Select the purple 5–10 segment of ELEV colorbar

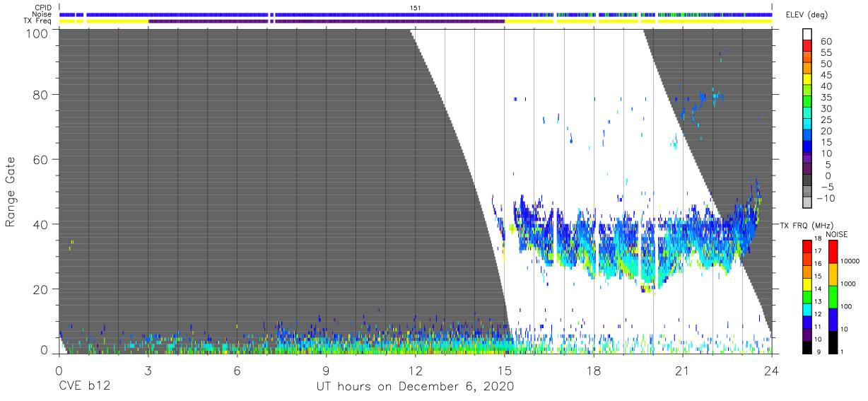808,158
